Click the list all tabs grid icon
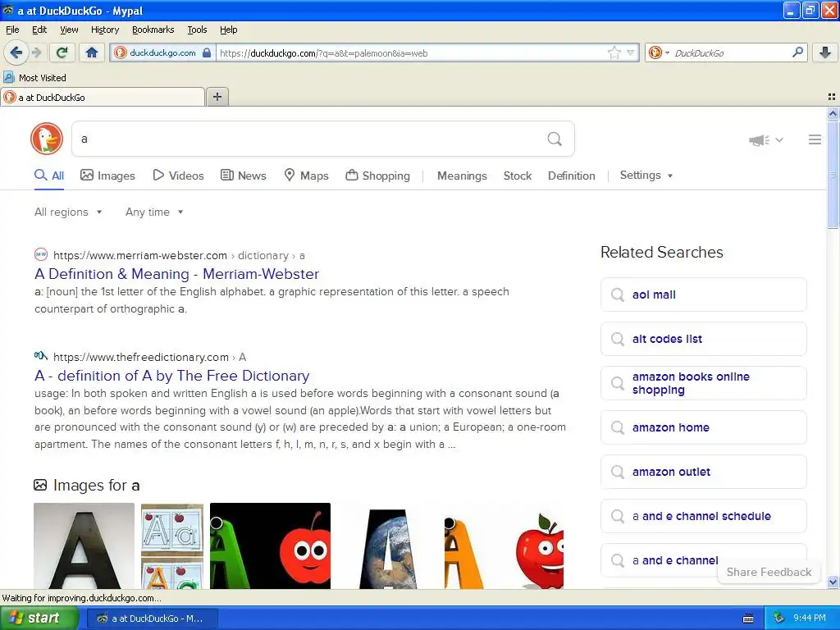 (832, 97)
